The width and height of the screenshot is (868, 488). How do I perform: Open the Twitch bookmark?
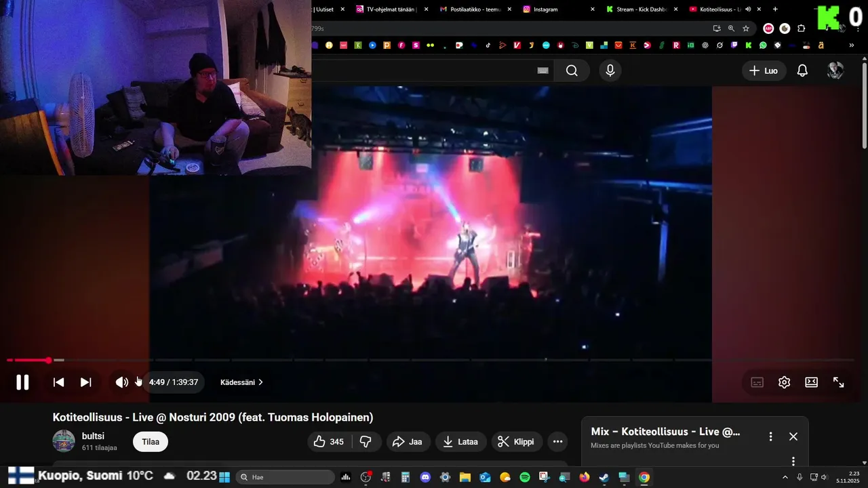[x=734, y=45]
